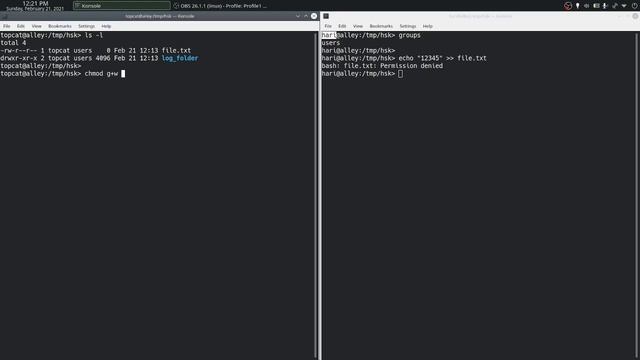The width and height of the screenshot is (640, 360).
Task: Open the power/leave icon in panel
Action: click(635, 6)
